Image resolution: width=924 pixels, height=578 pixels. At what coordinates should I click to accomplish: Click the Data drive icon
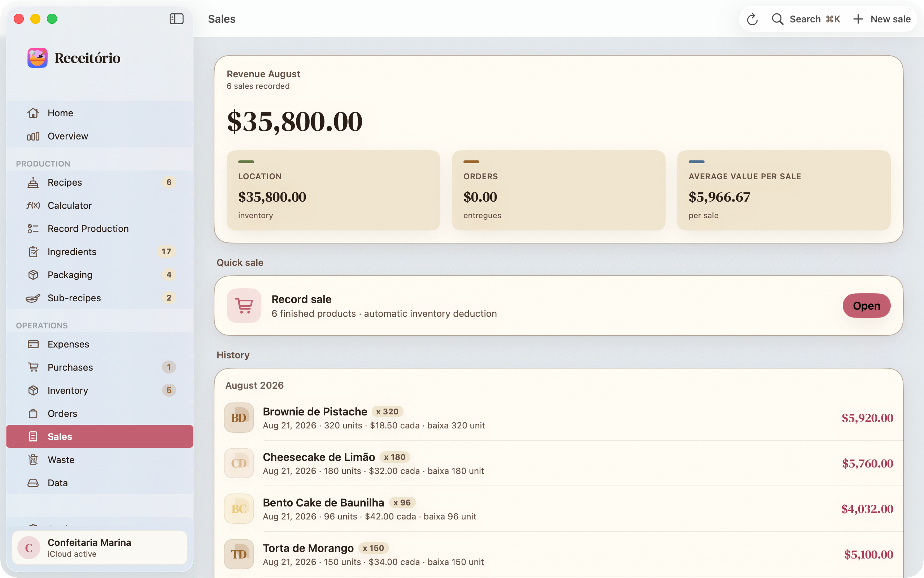pyautogui.click(x=33, y=482)
